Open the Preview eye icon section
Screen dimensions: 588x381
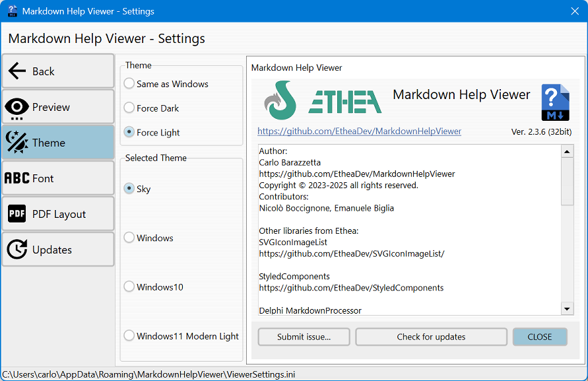[17, 107]
